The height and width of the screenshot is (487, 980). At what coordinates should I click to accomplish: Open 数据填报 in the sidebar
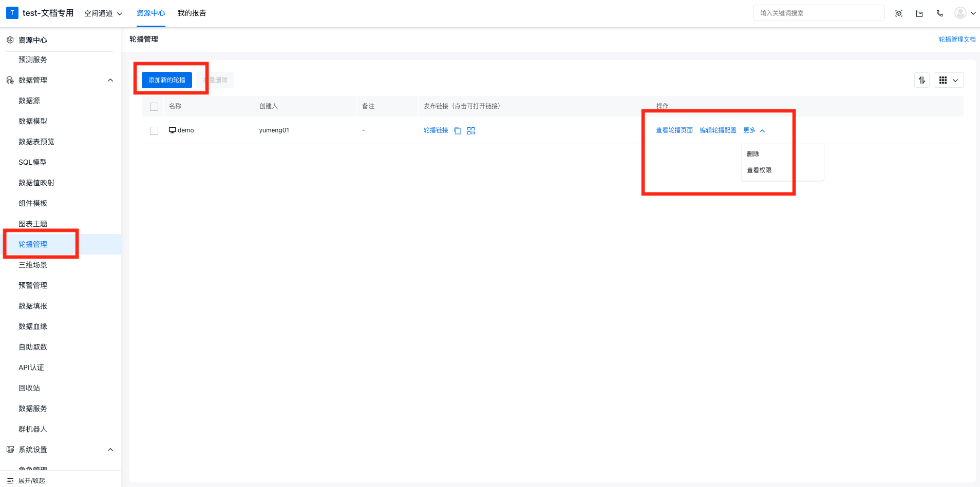[33, 306]
